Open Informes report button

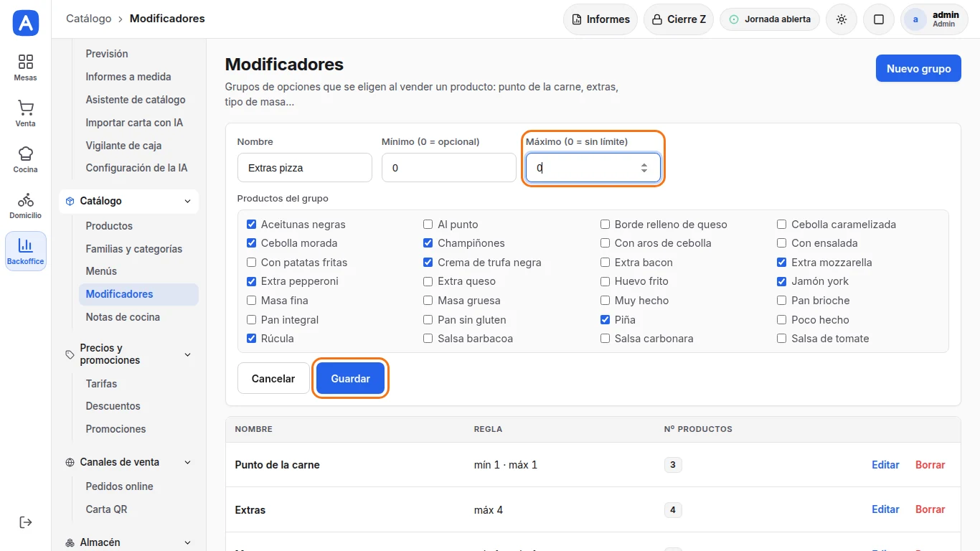click(600, 19)
